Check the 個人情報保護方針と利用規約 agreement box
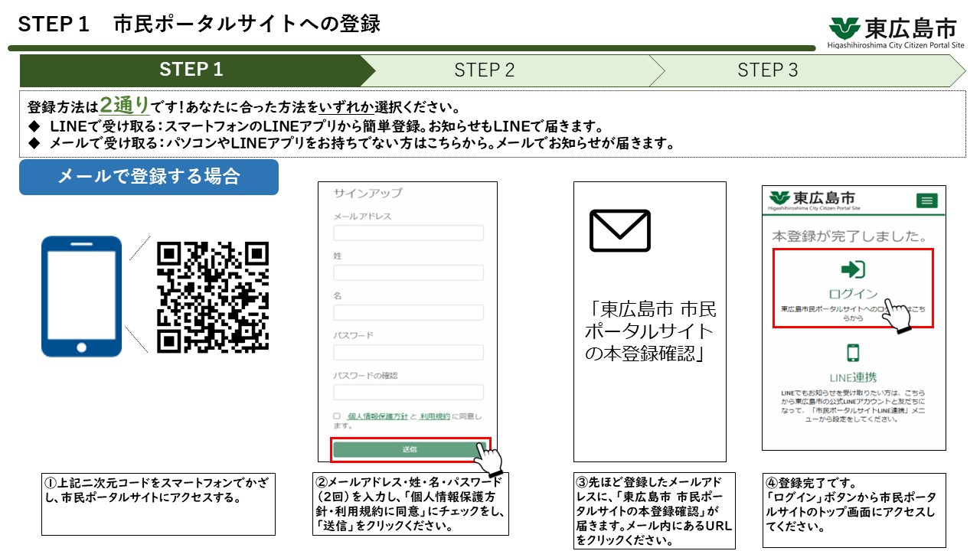This screenshot has height=551, width=980. coord(337,416)
